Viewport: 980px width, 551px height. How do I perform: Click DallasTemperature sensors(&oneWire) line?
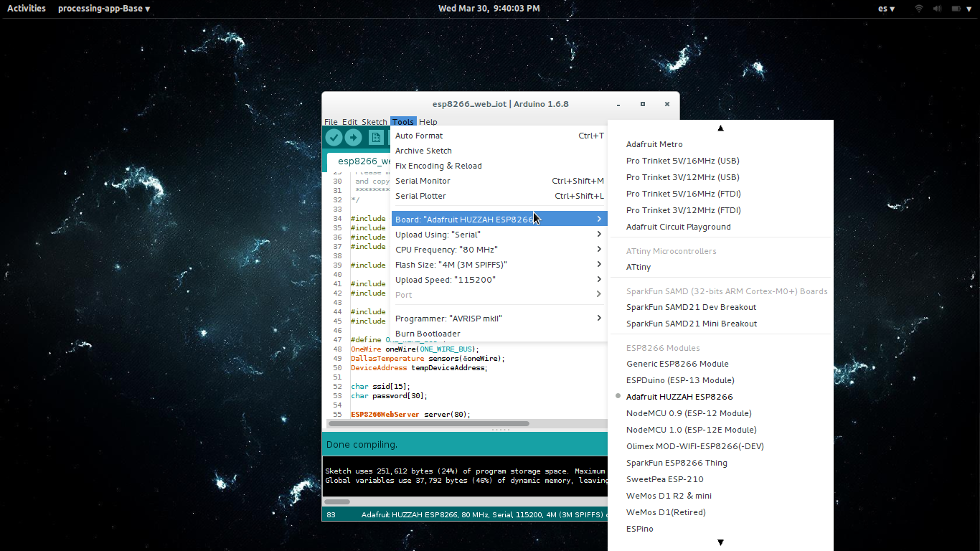tap(428, 358)
